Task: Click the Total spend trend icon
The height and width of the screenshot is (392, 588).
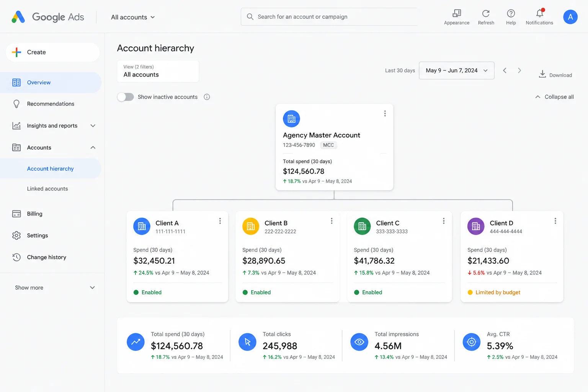Action: pos(136,342)
